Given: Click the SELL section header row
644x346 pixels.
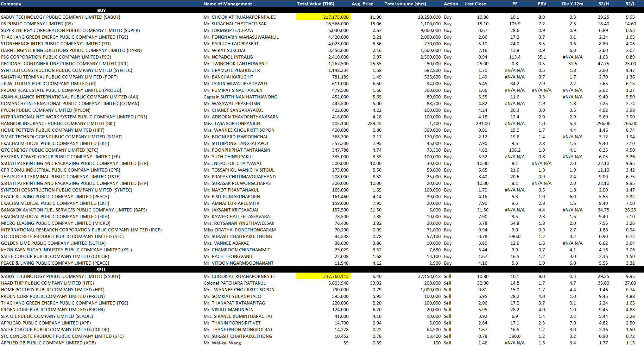Looking at the screenshot, I should [x=101, y=270].
